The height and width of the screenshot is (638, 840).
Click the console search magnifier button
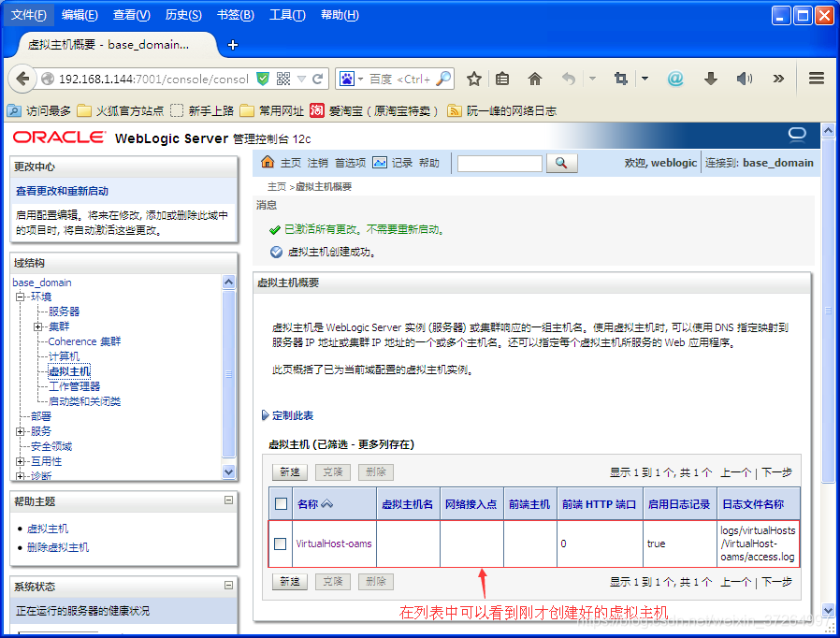(561, 163)
